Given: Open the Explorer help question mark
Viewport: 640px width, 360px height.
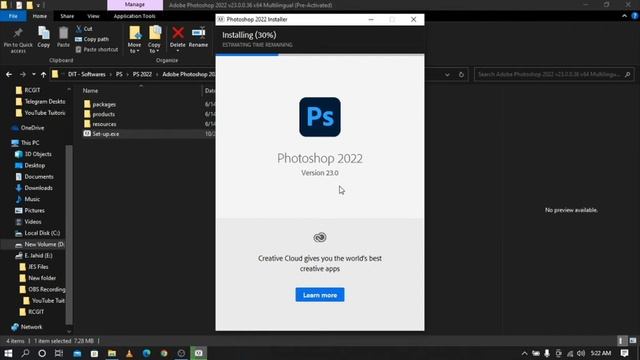Looking at the screenshot, I should point(635,16).
